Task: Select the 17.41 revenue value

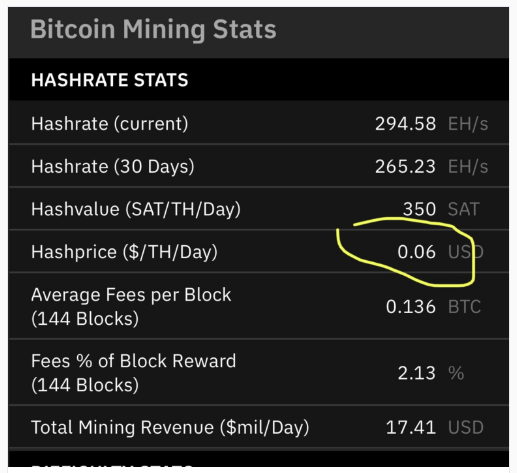Action: [x=411, y=428]
